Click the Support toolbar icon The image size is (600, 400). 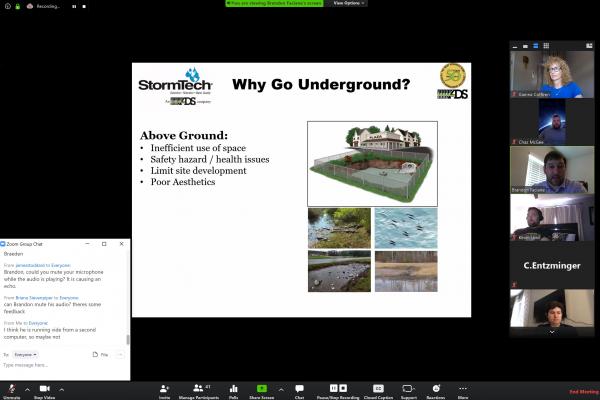click(408, 391)
